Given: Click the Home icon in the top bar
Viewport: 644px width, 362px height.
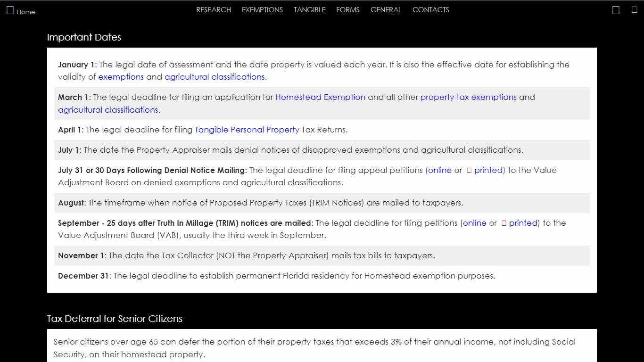Looking at the screenshot, I should (10, 10).
